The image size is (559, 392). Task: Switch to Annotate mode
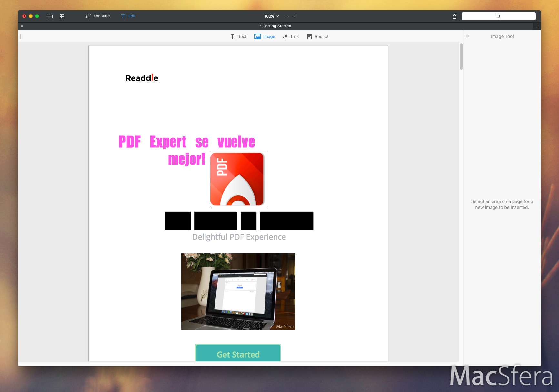click(x=97, y=16)
